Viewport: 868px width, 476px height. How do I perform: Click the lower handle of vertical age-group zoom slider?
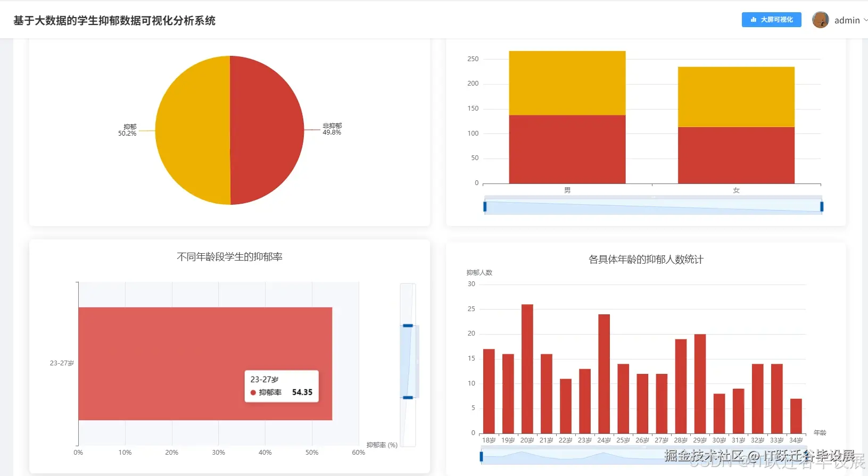click(x=408, y=397)
